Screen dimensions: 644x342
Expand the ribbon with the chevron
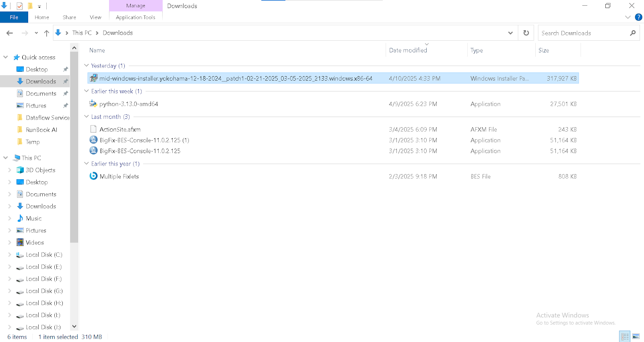(x=628, y=17)
